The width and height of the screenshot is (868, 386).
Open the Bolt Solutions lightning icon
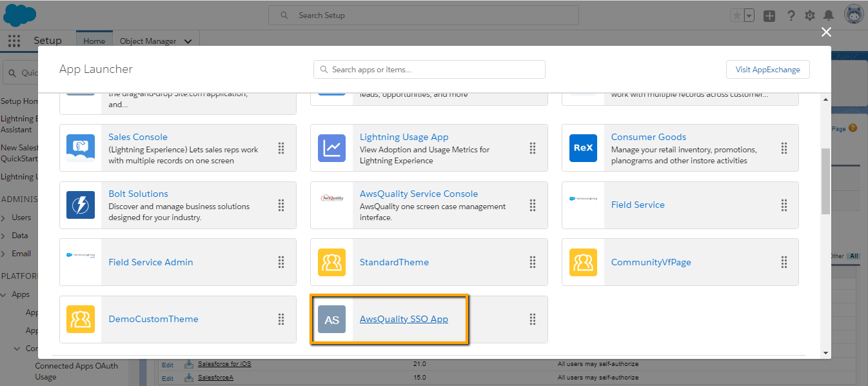click(x=81, y=205)
